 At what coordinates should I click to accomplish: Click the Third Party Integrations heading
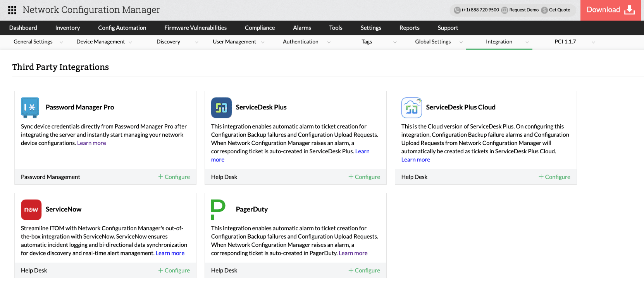click(60, 67)
